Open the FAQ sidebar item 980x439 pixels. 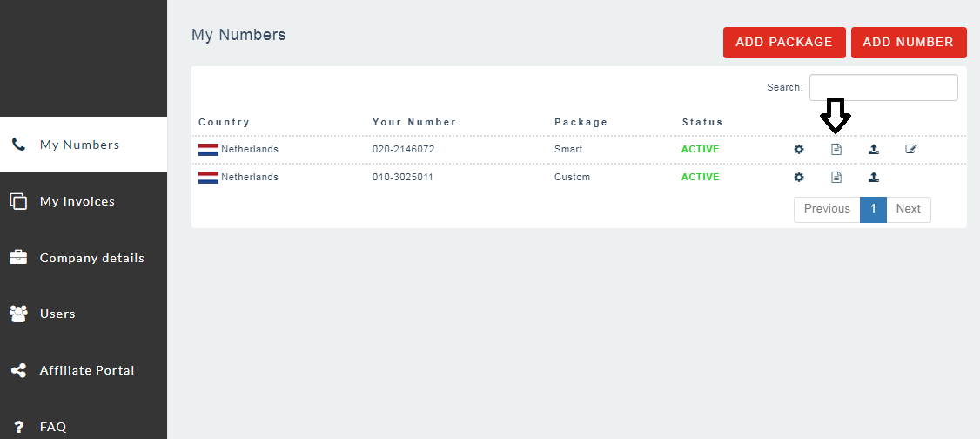(52, 427)
